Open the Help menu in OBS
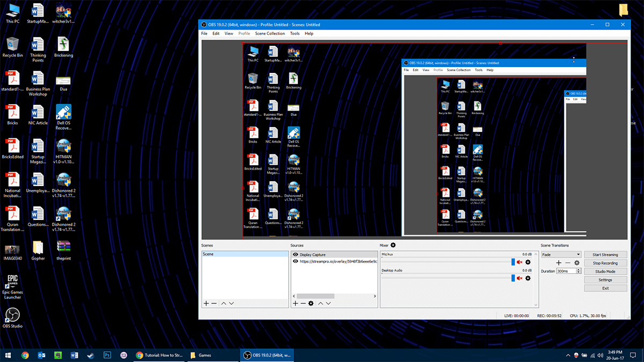This screenshot has width=644, height=362. pyautogui.click(x=309, y=33)
